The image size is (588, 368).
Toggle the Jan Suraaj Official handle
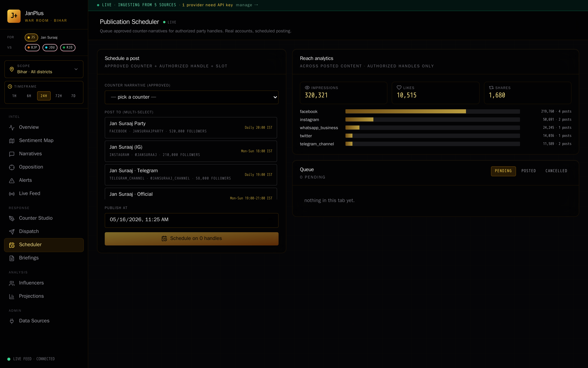(x=191, y=194)
